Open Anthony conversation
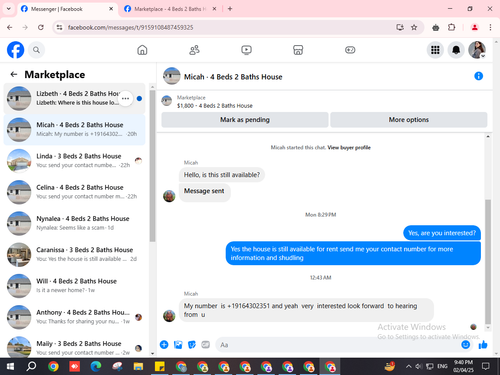The height and width of the screenshot is (375, 500). [x=74, y=317]
